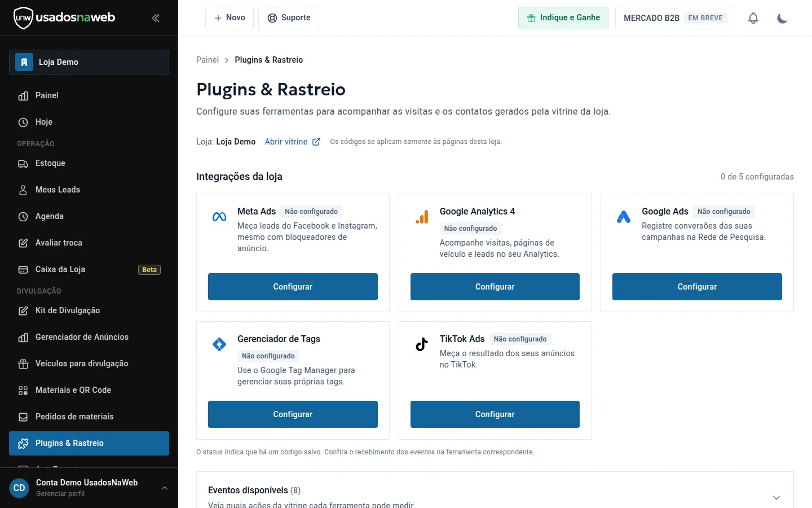Click the Agenda clock icon
The width and height of the screenshot is (812, 508).
coord(23,217)
